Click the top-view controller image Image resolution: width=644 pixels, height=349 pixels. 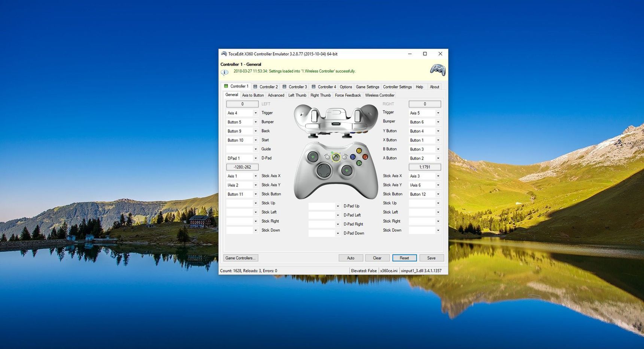[x=336, y=121]
